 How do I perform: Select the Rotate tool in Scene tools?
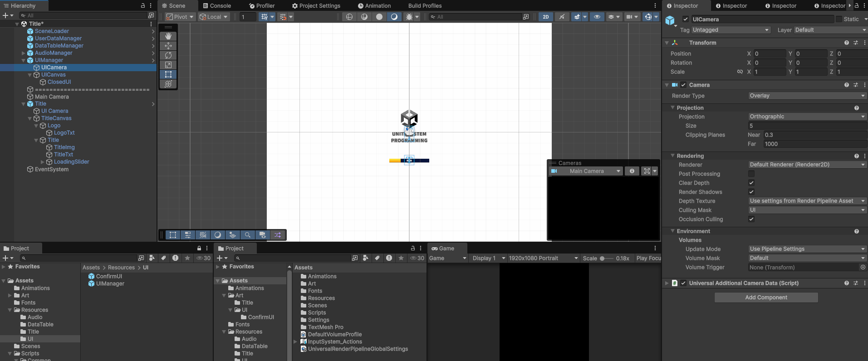pos(168,55)
